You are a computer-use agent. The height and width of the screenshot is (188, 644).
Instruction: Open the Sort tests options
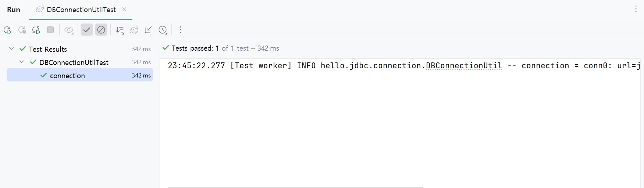click(x=120, y=30)
